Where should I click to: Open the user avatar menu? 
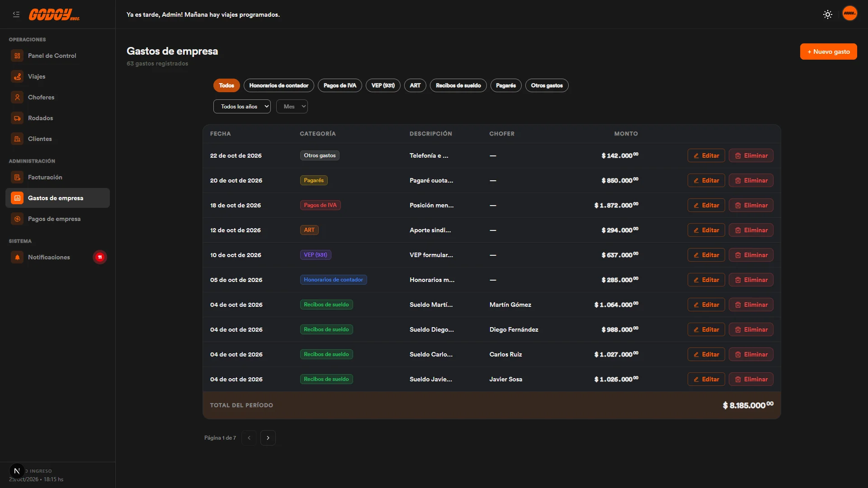tap(850, 14)
